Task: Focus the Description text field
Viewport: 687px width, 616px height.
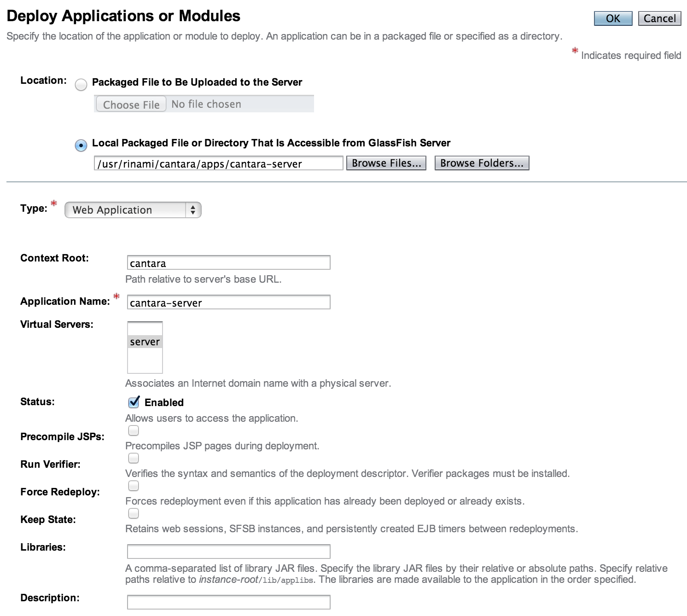Action: tap(228, 602)
